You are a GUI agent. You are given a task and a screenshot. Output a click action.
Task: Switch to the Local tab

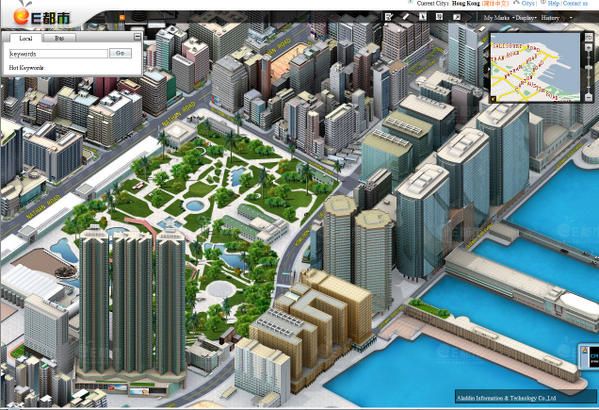[26, 38]
